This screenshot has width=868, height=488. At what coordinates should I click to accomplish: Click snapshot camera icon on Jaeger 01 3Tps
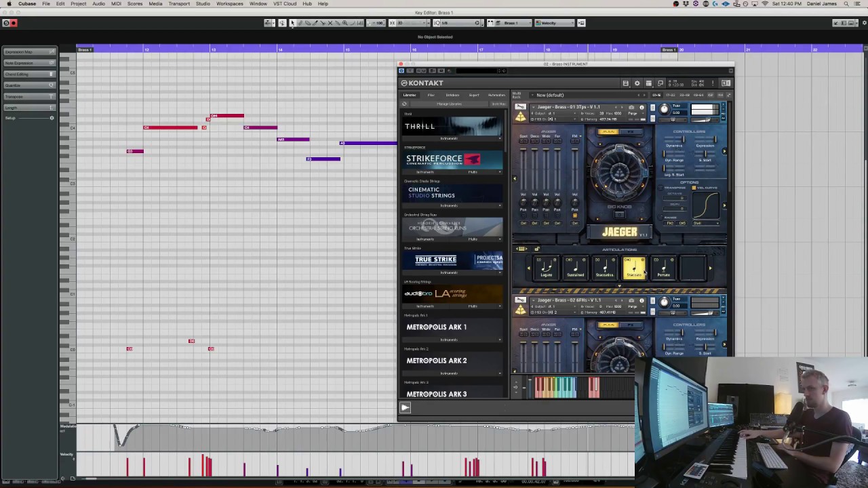pyautogui.click(x=631, y=107)
